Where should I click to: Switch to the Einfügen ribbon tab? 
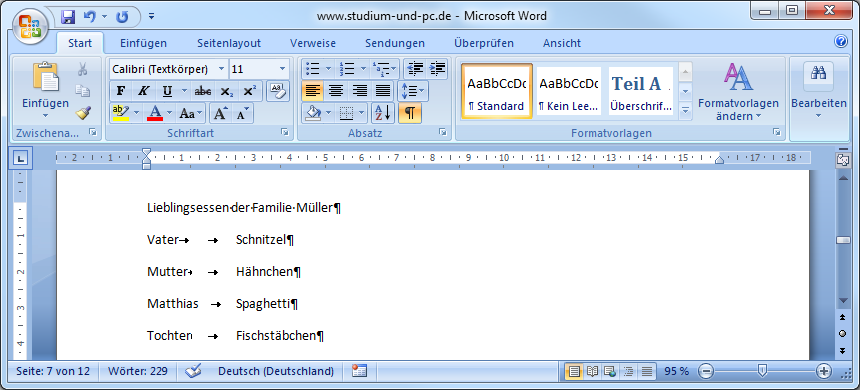(x=143, y=43)
